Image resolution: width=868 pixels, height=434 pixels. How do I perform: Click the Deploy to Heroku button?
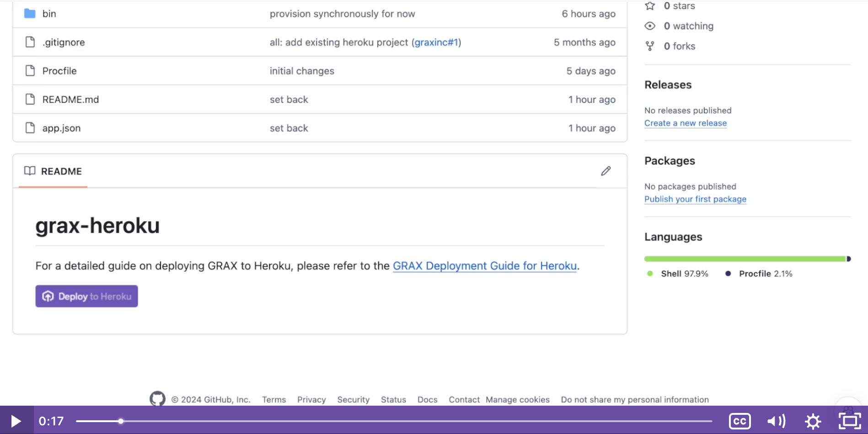86,296
